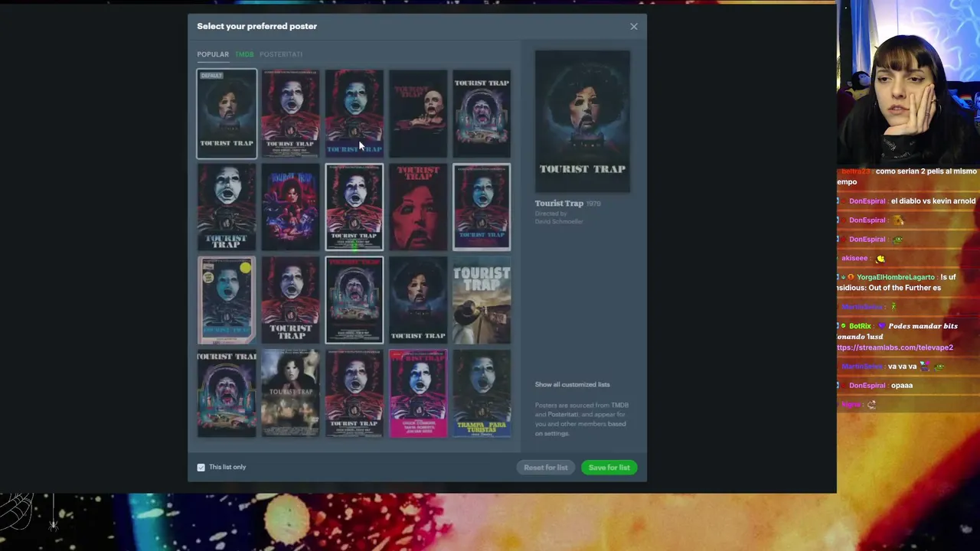Select the tan desert Tourist Trap poster
980x551 pixels.
tap(482, 300)
